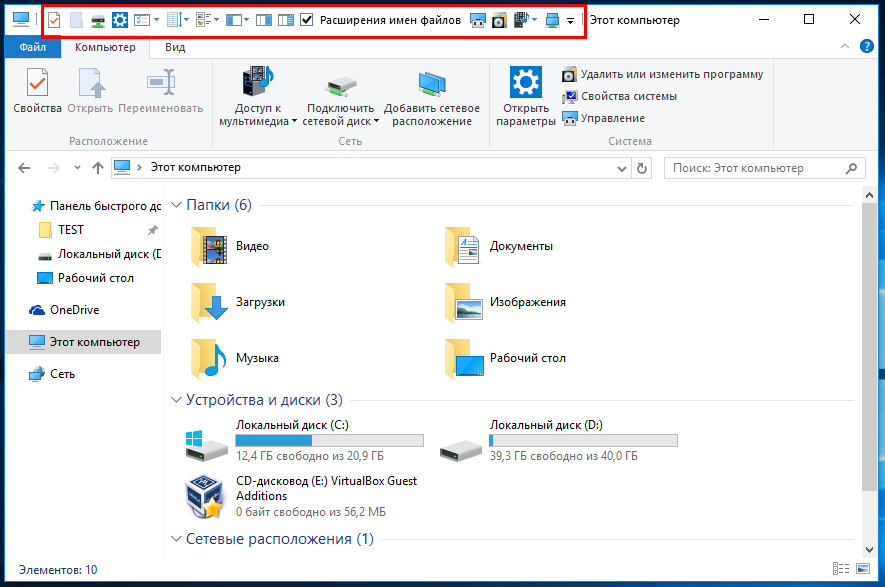Open recent locations dropdown near navigation arrows
The image size is (885, 587).
click(77, 168)
